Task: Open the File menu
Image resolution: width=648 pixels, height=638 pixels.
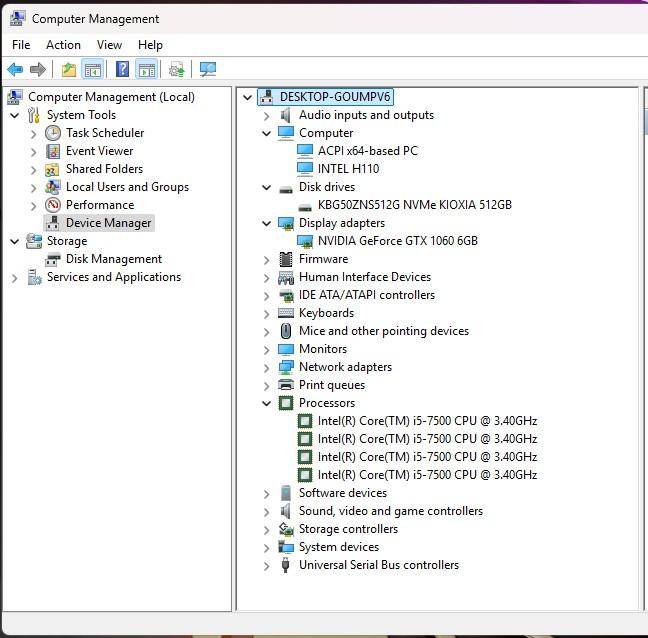Action: [21, 45]
